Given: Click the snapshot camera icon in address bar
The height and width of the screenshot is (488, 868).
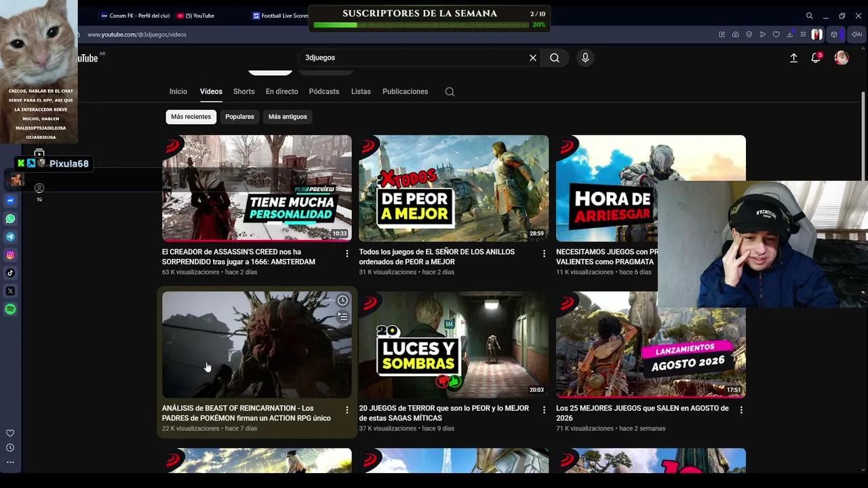Looking at the screenshot, I should (735, 35).
